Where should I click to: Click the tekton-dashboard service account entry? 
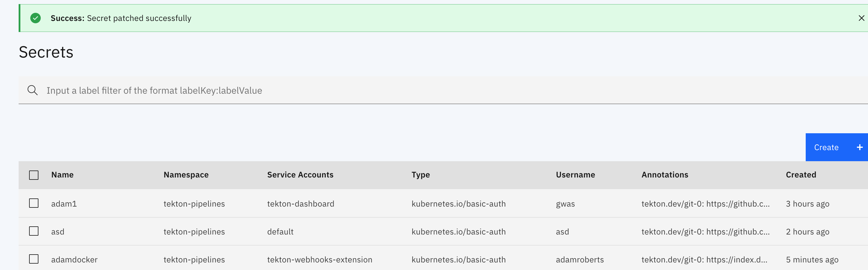pyautogui.click(x=301, y=203)
